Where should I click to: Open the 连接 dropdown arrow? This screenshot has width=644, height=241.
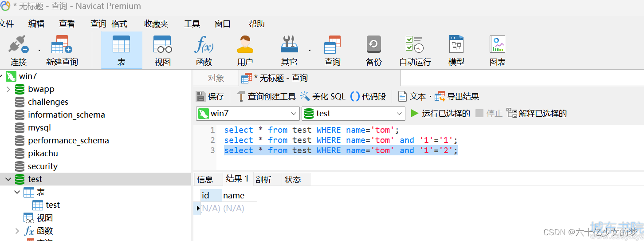click(39, 50)
